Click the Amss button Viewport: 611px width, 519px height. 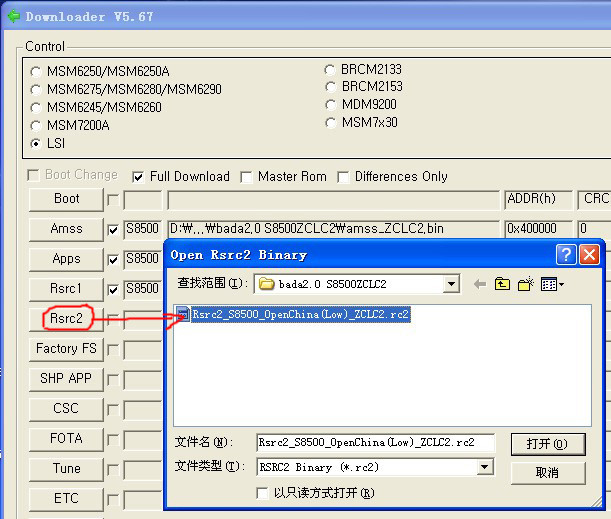66,229
